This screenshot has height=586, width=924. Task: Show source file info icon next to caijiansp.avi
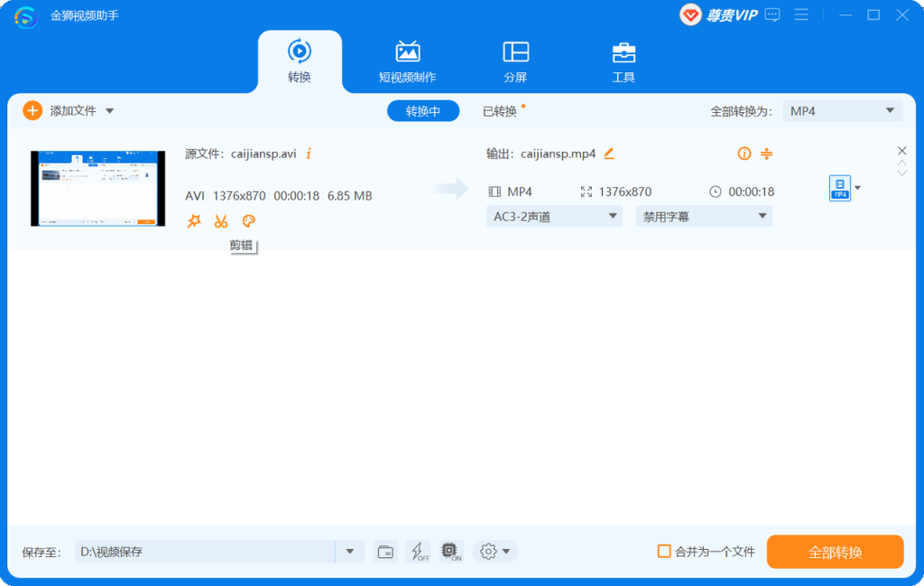[309, 153]
